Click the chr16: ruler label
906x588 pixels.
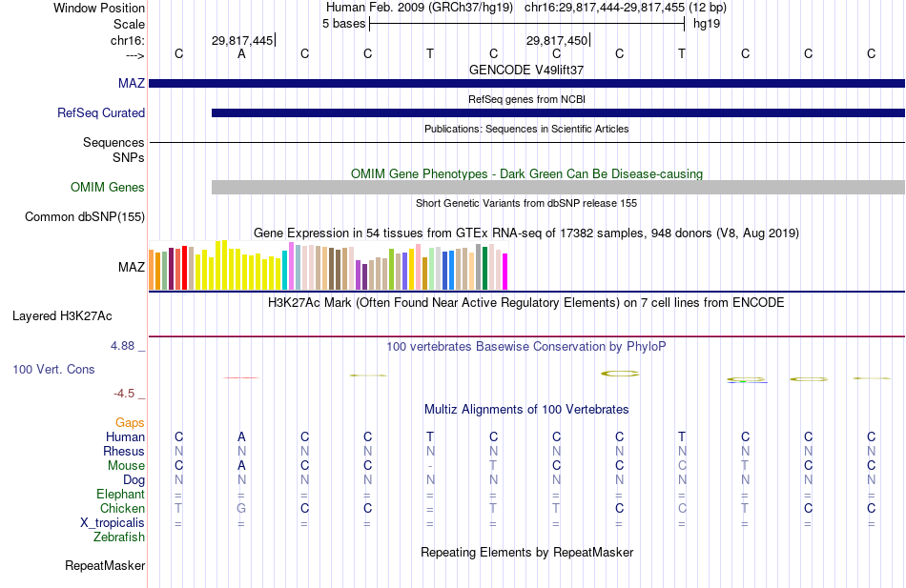point(127,40)
